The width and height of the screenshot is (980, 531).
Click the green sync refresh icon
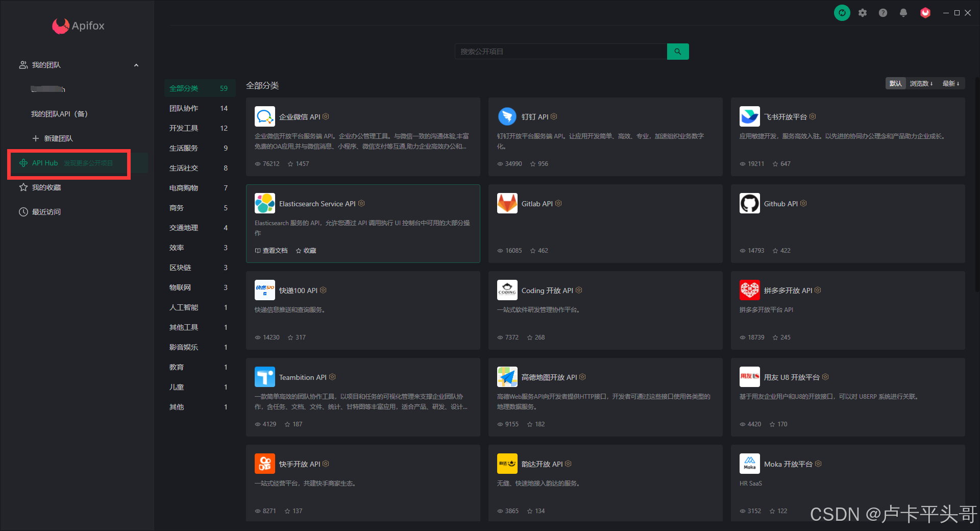pos(842,13)
